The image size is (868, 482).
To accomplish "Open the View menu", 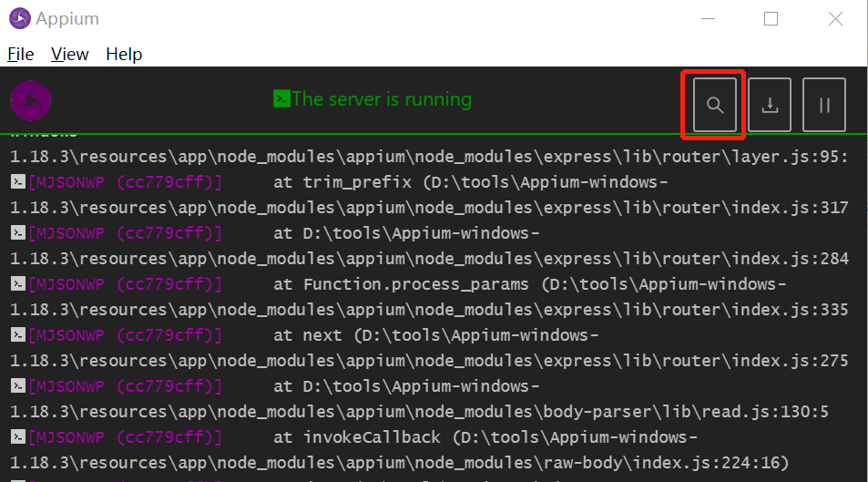I will tap(70, 55).
